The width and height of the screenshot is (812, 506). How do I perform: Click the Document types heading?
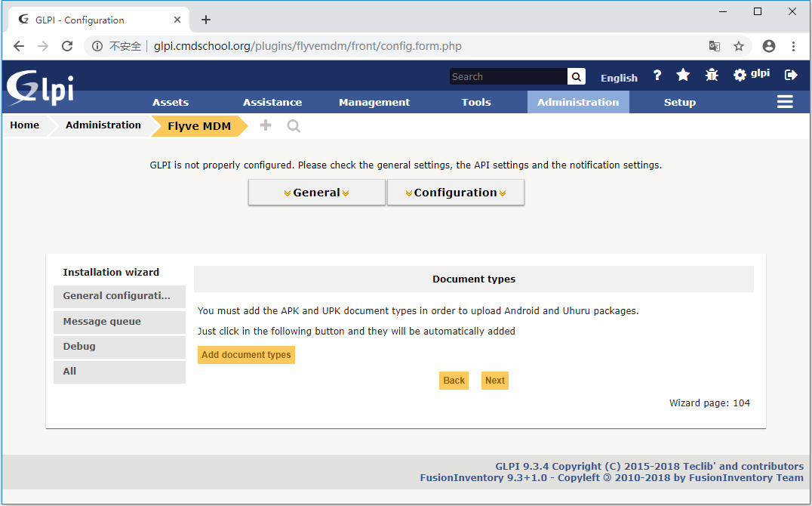pos(474,279)
